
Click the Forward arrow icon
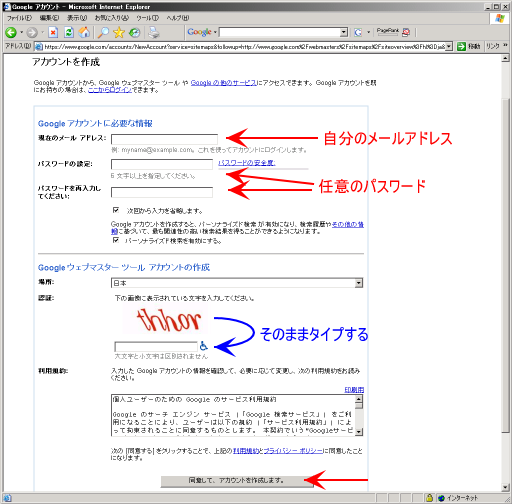click(32, 33)
